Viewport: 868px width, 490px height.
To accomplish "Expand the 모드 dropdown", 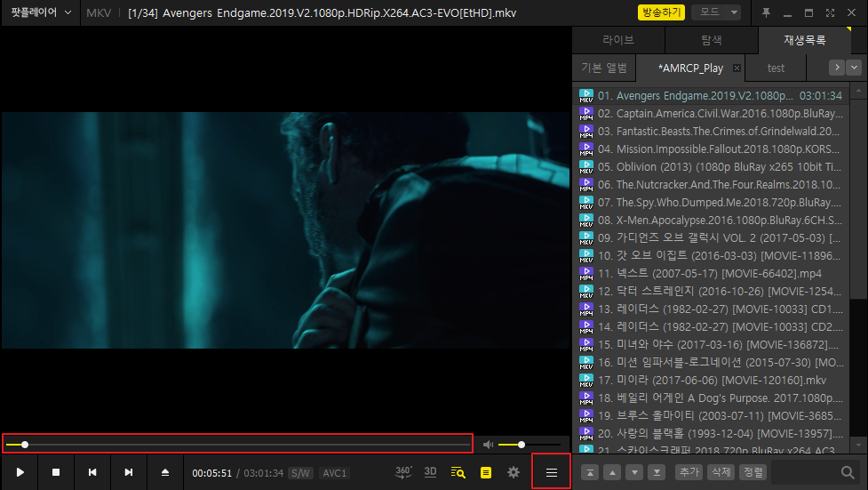I will tap(718, 13).
